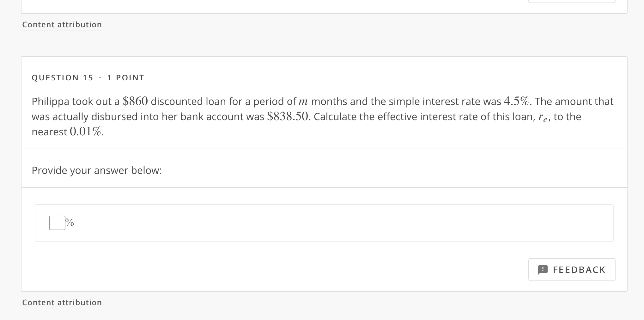Click the Provide your answer below label

pyautogui.click(x=97, y=170)
